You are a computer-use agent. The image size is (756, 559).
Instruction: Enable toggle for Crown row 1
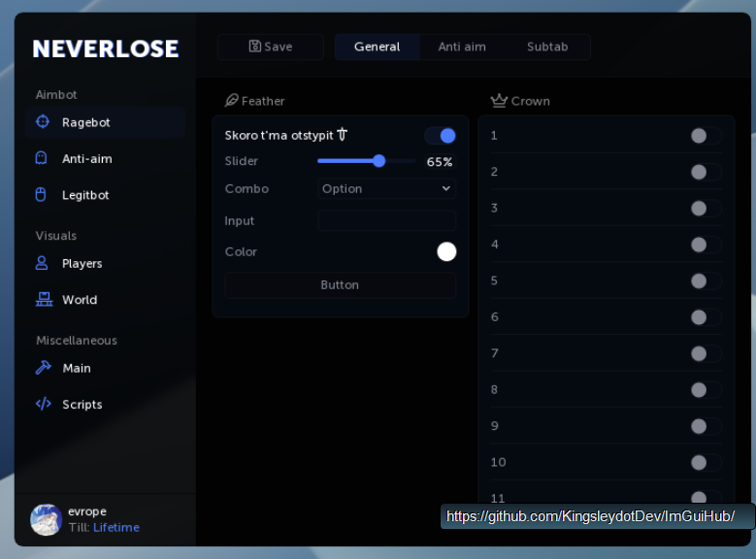coord(706,136)
